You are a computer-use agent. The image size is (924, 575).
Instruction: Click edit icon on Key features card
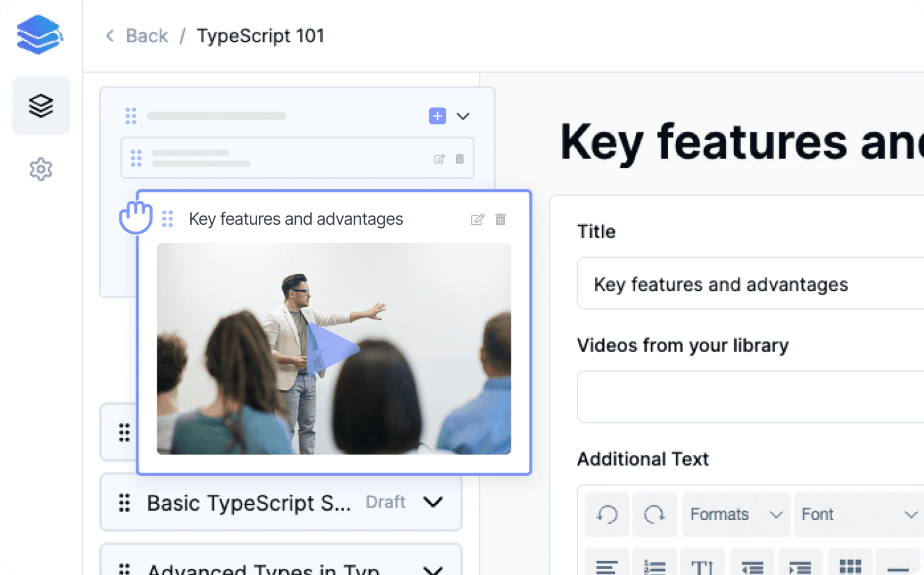(478, 219)
